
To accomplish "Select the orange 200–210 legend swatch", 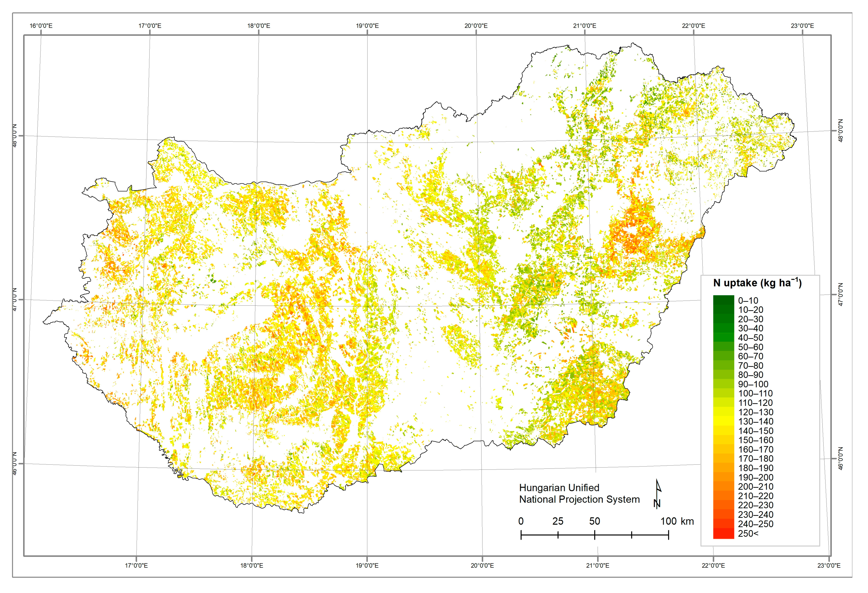I will [x=723, y=486].
